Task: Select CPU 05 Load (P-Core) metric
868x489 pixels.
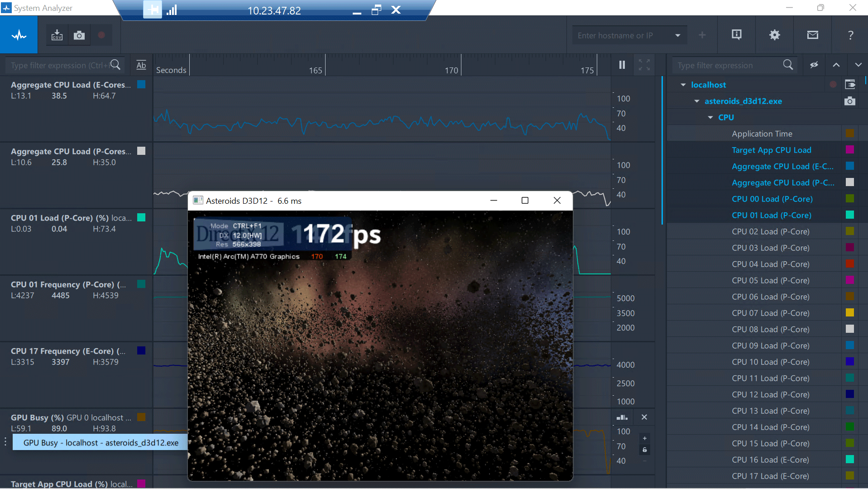Action: [x=770, y=280]
